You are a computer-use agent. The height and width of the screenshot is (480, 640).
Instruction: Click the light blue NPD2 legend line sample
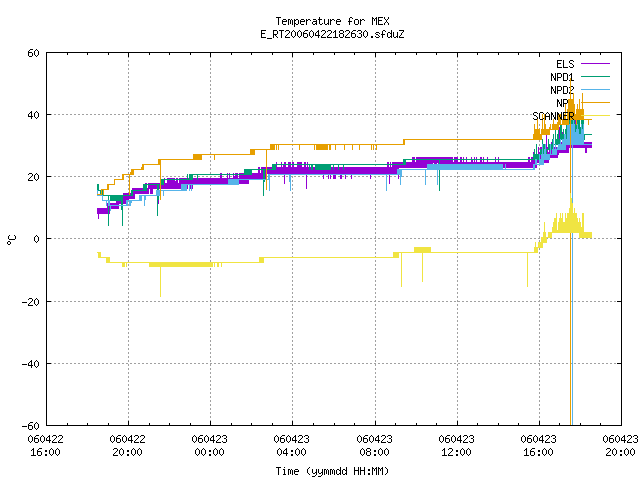point(595,89)
